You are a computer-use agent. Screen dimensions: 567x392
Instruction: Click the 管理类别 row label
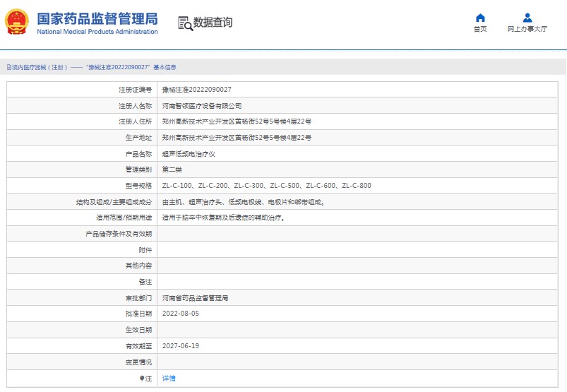pos(138,170)
